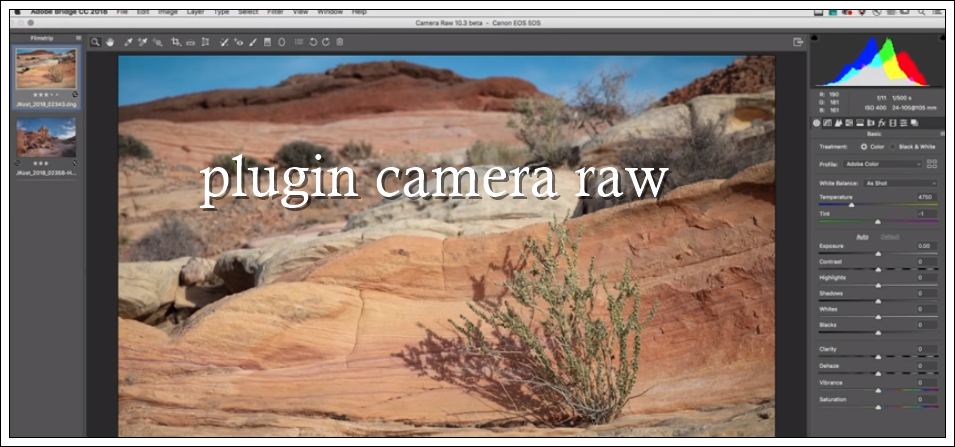Open the Window menu
The image size is (955, 447).
(330, 12)
